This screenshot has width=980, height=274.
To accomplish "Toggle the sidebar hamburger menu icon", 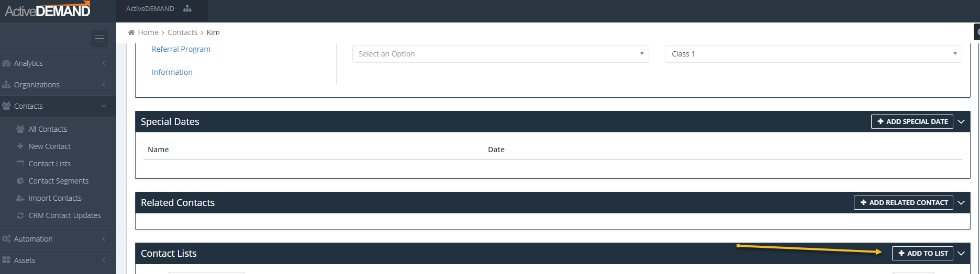I will tap(99, 39).
